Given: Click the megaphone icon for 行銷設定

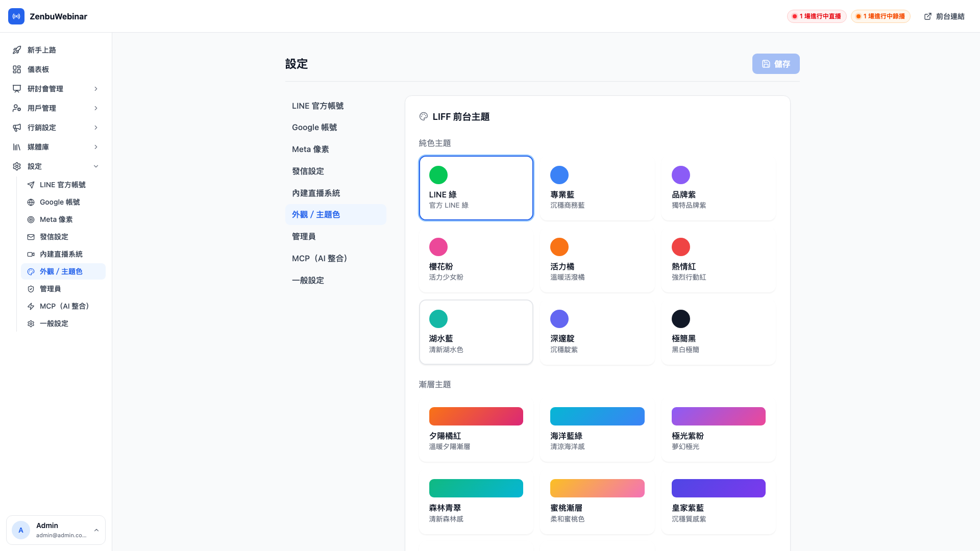Looking at the screenshot, I should (17, 128).
